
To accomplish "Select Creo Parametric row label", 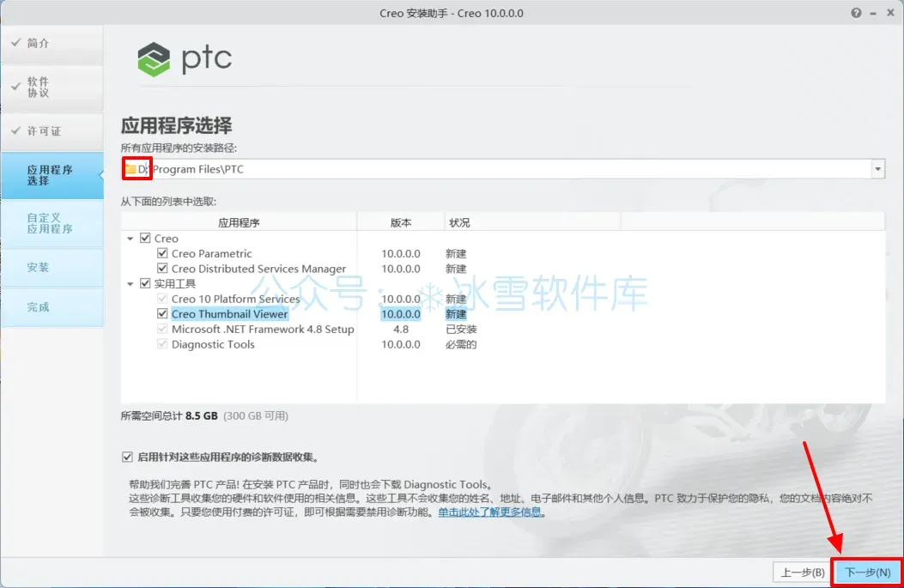I will pyautogui.click(x=211, y=253).
